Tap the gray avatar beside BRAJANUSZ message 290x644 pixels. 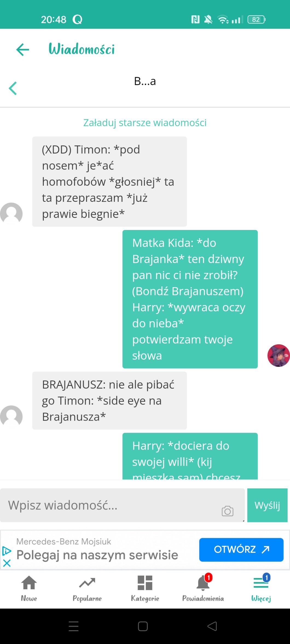point(11,416)
